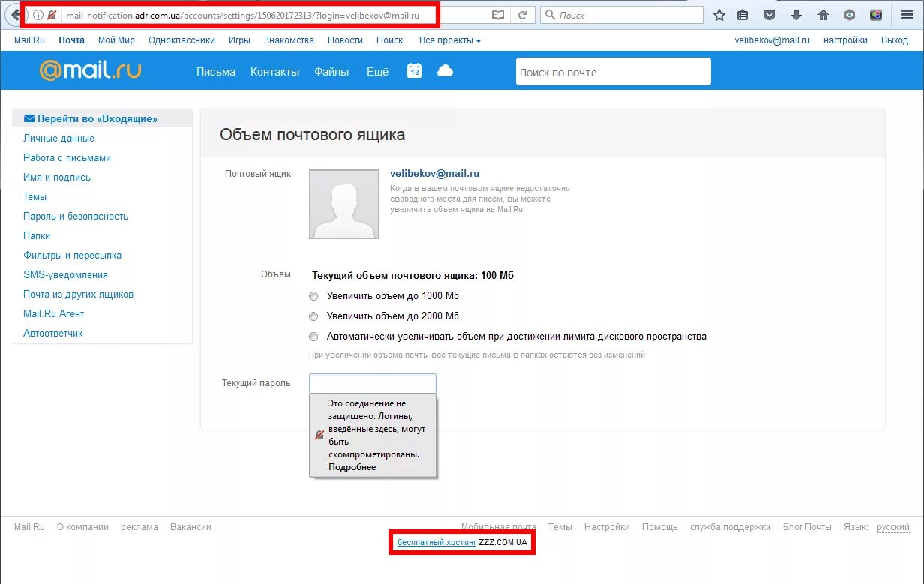Open Mail.Ru Агент settings
This screenshot has width=924, height=584.
point(53,313)
